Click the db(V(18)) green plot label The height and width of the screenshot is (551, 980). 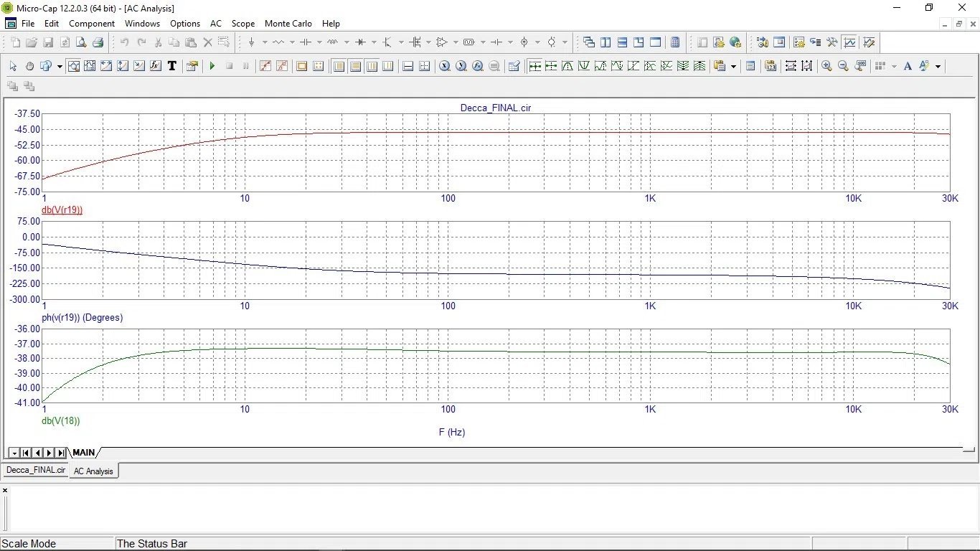pyautogui.click(x=60, y=420)
